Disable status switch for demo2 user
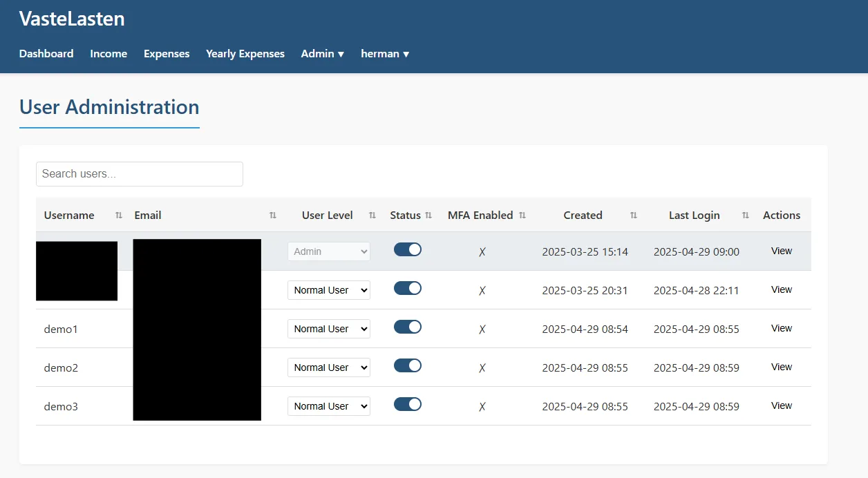Viewport: 868px width, 478px height. pos(408,365)
